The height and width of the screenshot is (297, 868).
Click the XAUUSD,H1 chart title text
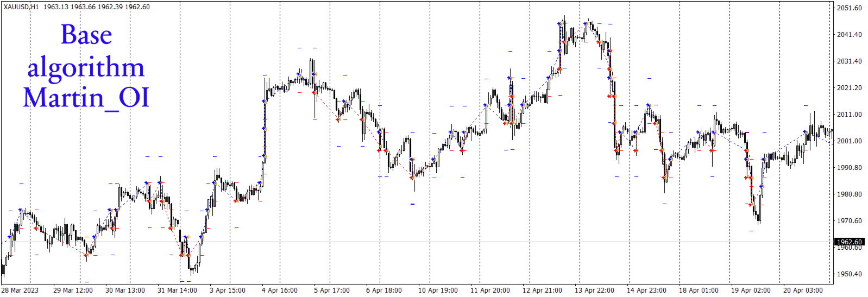tap(21, 7)
